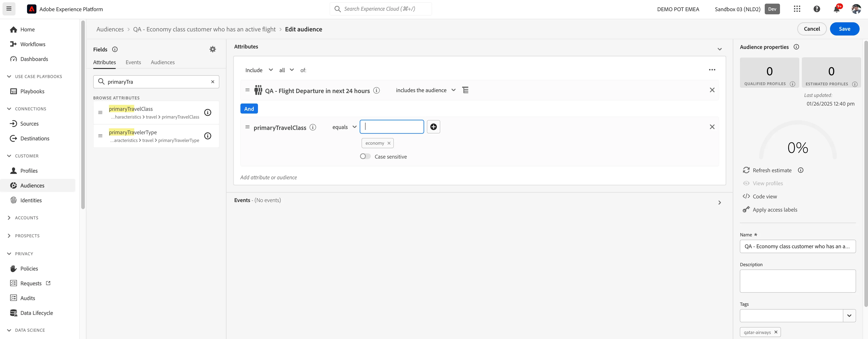Screen dimensions: 868x339
Task: Click the add value plus button
Action: [433, 127]
